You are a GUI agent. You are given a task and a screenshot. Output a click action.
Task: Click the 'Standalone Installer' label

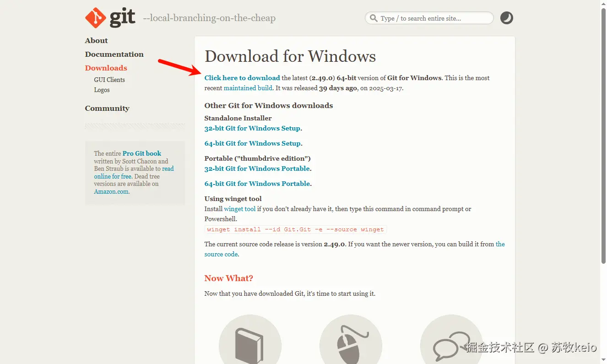[238, 118]
